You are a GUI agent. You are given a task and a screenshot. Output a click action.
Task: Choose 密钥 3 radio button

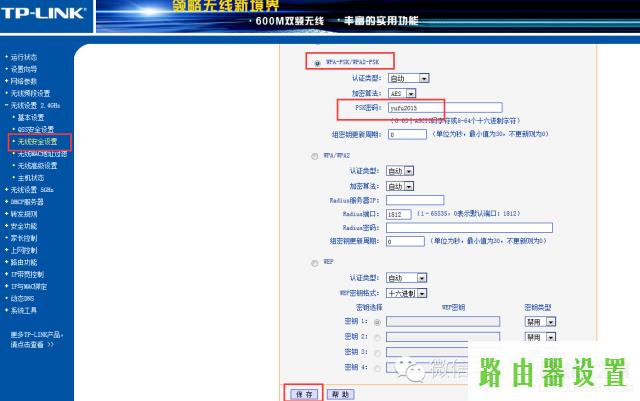(377, 353)
